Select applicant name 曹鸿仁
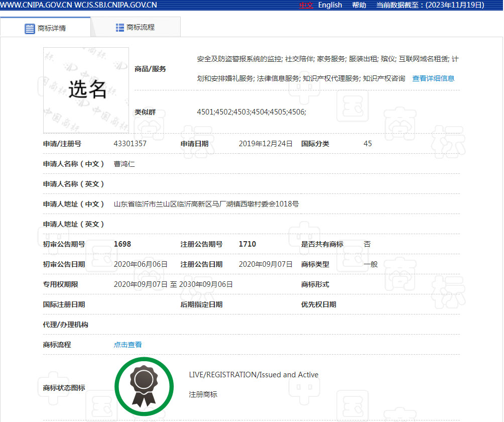 [124, 164]
